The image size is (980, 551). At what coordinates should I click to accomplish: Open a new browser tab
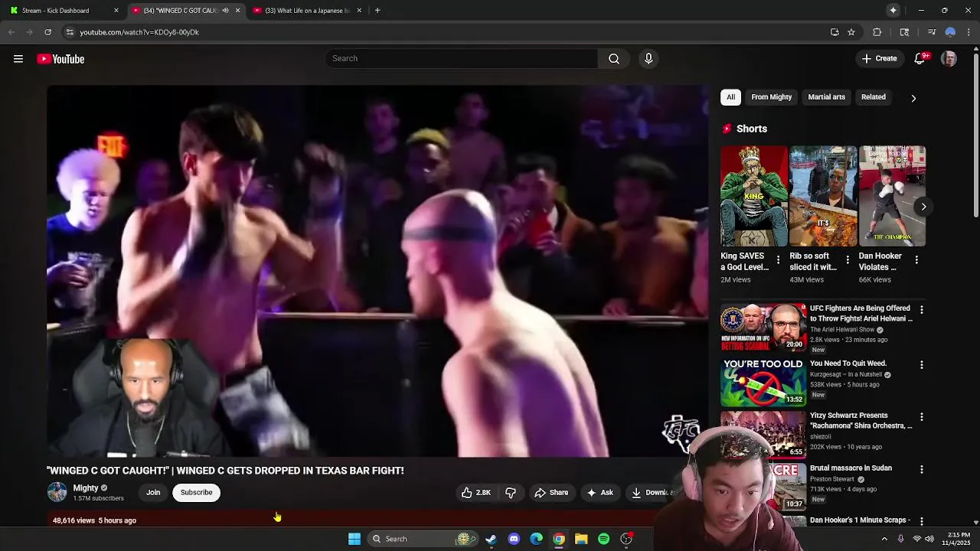pyautogui.click(x=377, y=11)
